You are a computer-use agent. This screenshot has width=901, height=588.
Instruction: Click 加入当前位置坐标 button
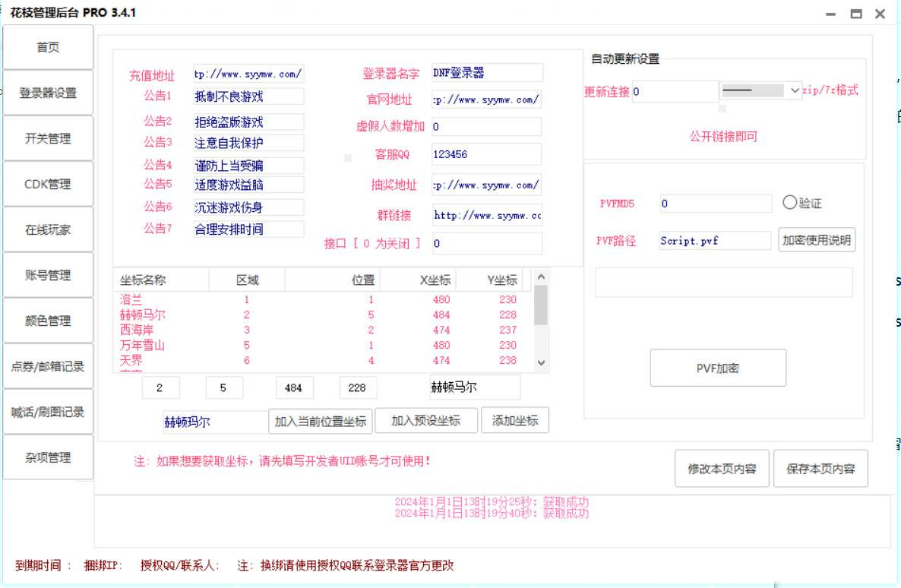click(321, 421)
